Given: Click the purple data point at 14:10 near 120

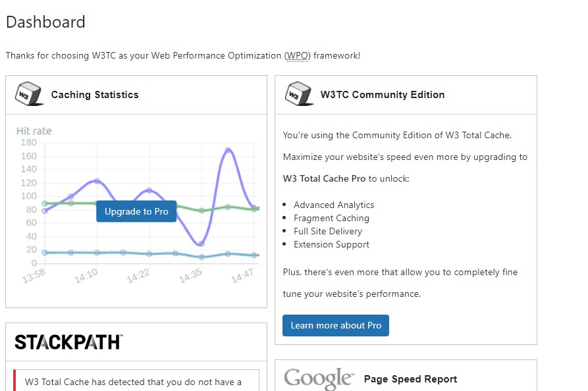Looking at the screenshot, I should click(x=97, y=181).
